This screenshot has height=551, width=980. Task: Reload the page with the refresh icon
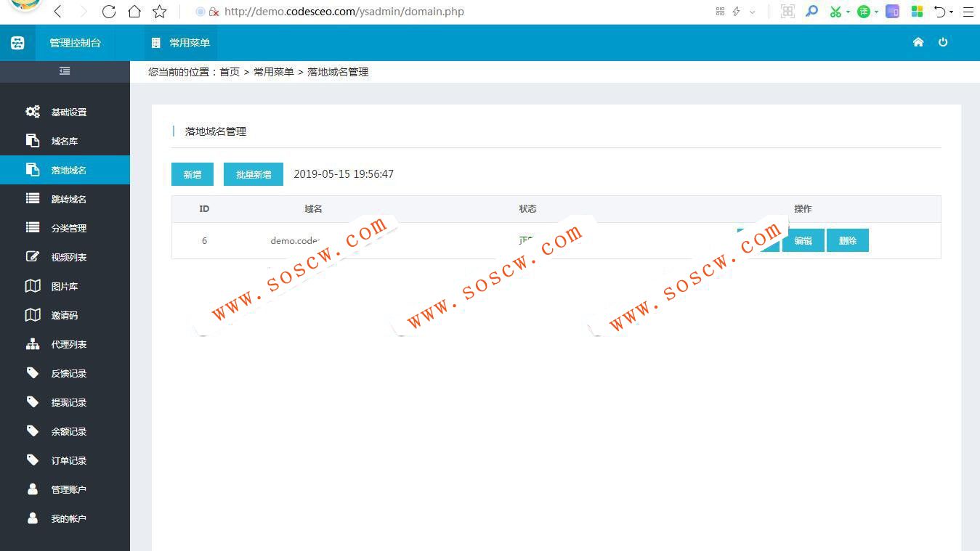pos(109,12)
